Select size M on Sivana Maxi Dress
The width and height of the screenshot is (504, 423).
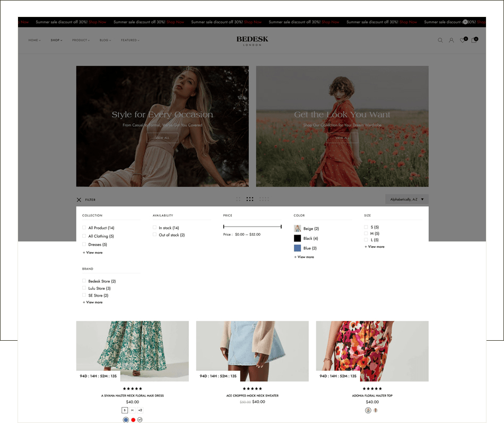pyautogui.click(x=132, y=410)
